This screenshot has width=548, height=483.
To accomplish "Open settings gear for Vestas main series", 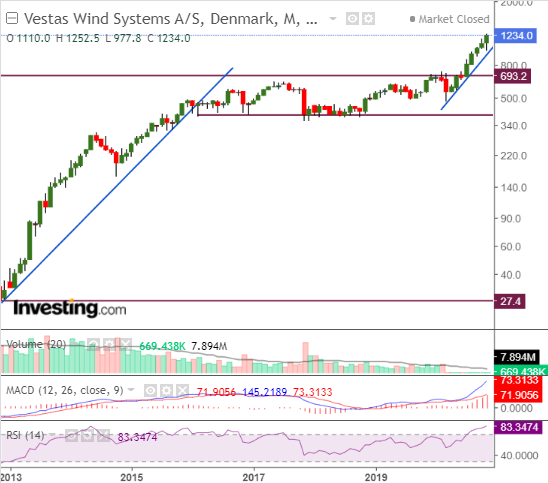I will [368, 19].
